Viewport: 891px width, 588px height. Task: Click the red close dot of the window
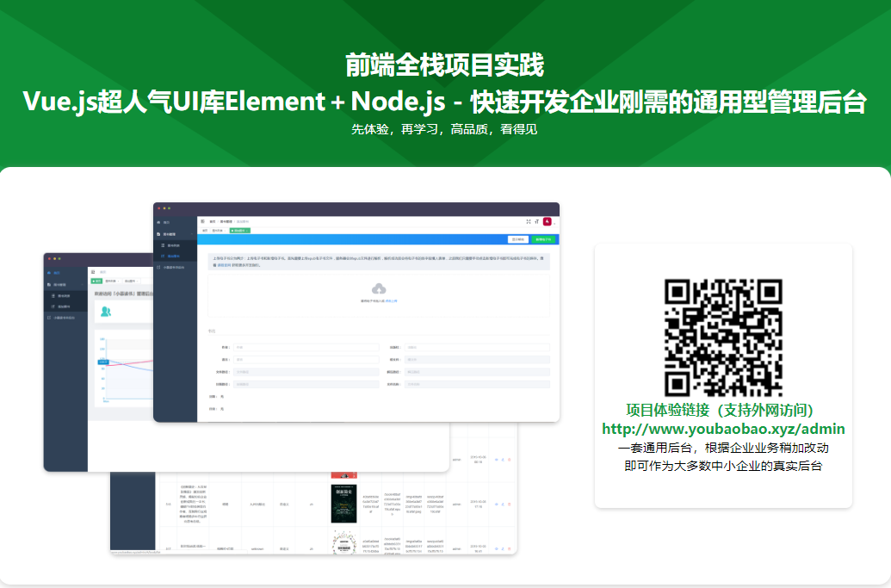pyautogui.click(x=158, y=207)
